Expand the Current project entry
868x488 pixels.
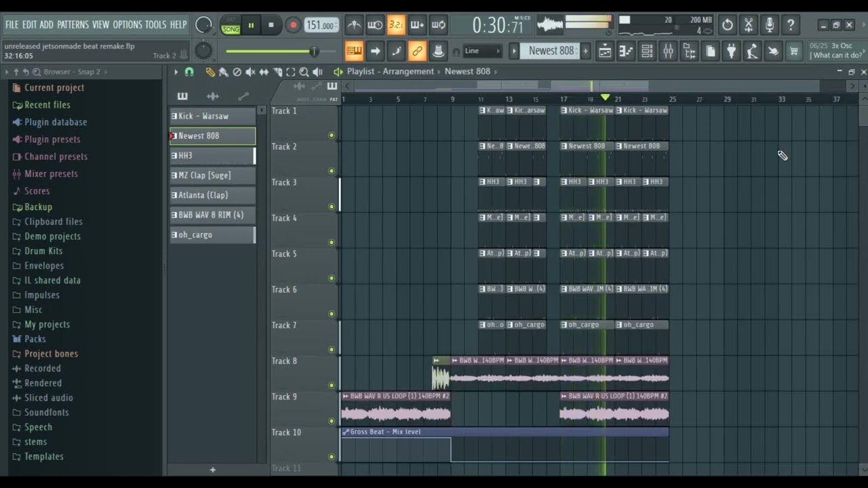pyautogui.click(x=48, y=87)
